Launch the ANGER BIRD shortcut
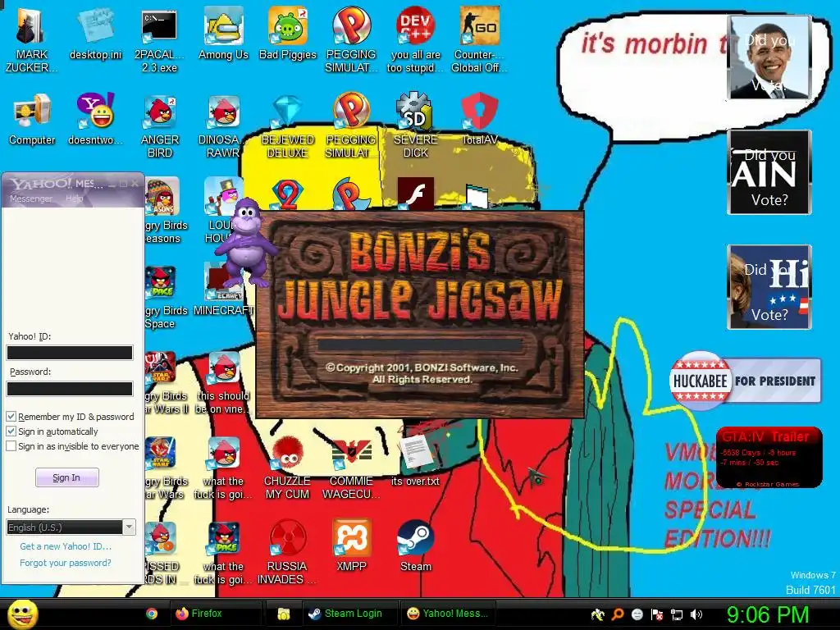Screen dimensions: 840x630 coord(160,126)
